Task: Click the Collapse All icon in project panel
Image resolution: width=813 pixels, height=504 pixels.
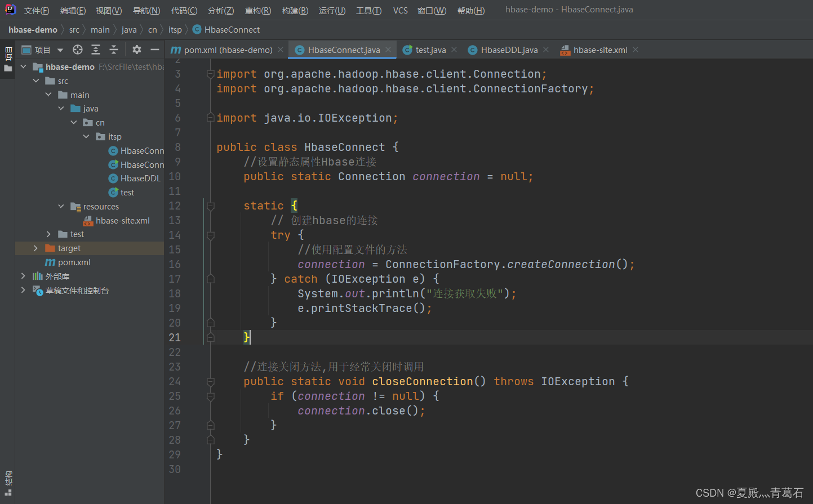Action: pos(114,50)
